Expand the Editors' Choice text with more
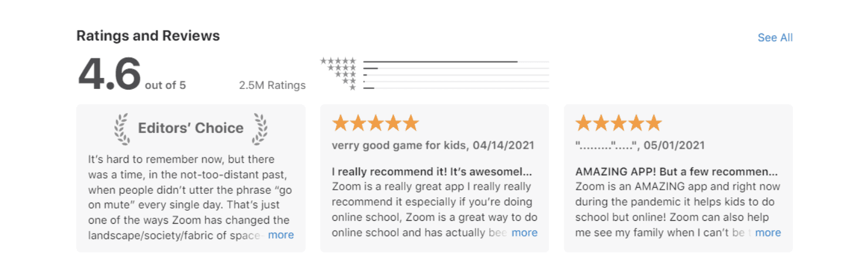 coord(281,235)
